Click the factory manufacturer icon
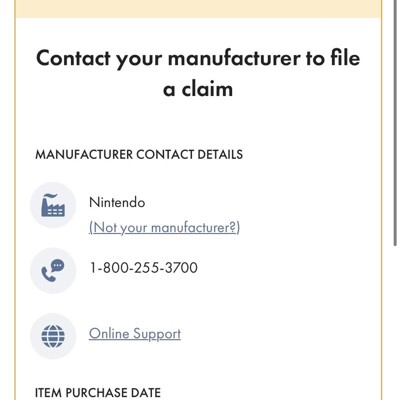400x400 pixels. pyautogui.click(x=53, y=205)
